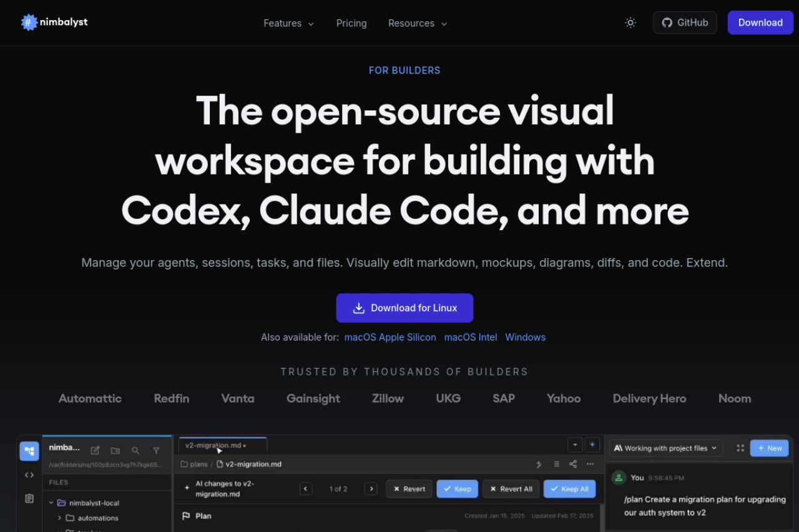799x532 pixels.
Task: Click the New session button
Action: (x=769, y=448)
